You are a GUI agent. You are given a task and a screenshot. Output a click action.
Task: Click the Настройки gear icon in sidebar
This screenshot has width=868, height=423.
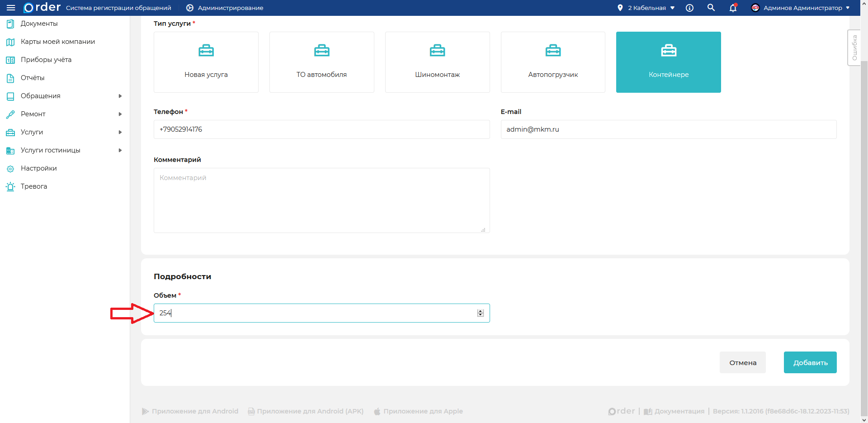(10, 169)
